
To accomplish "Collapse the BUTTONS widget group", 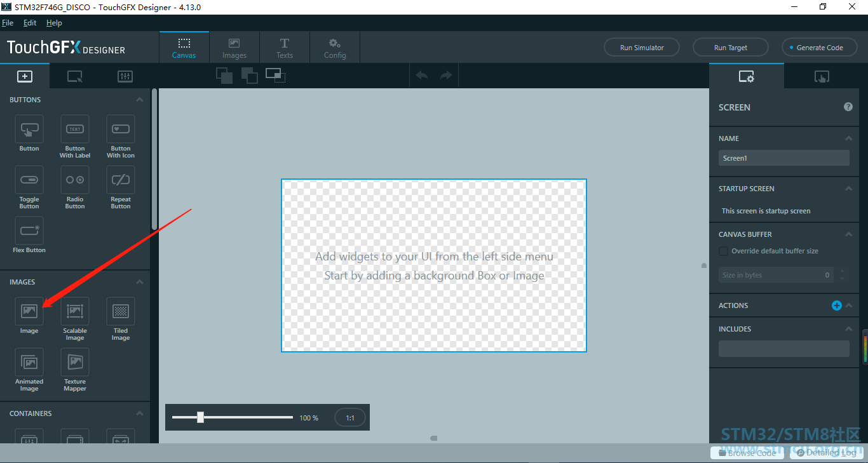I will 140,100.
